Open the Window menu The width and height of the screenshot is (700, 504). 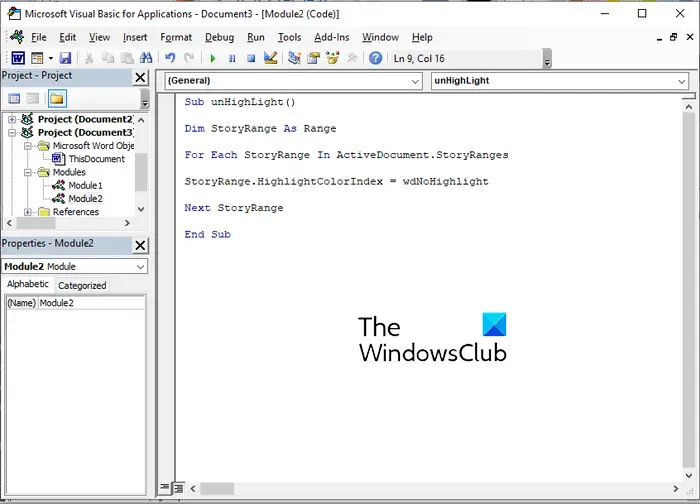pos(380,37)
